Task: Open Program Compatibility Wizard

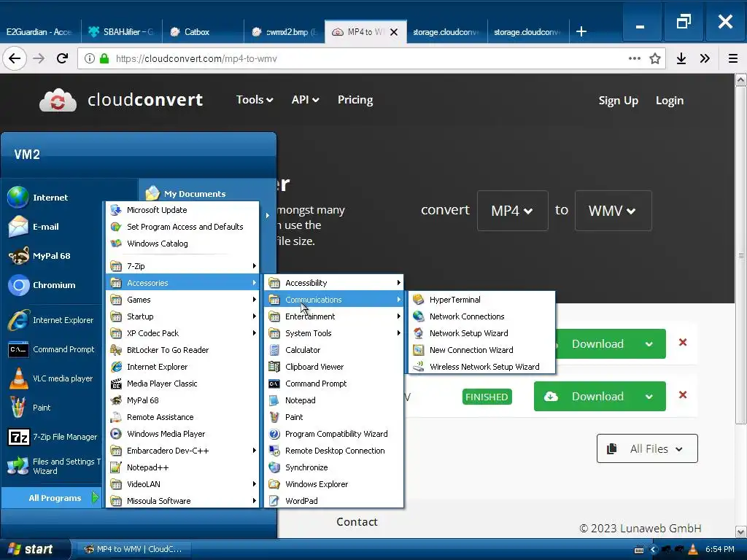Action: 333,433
